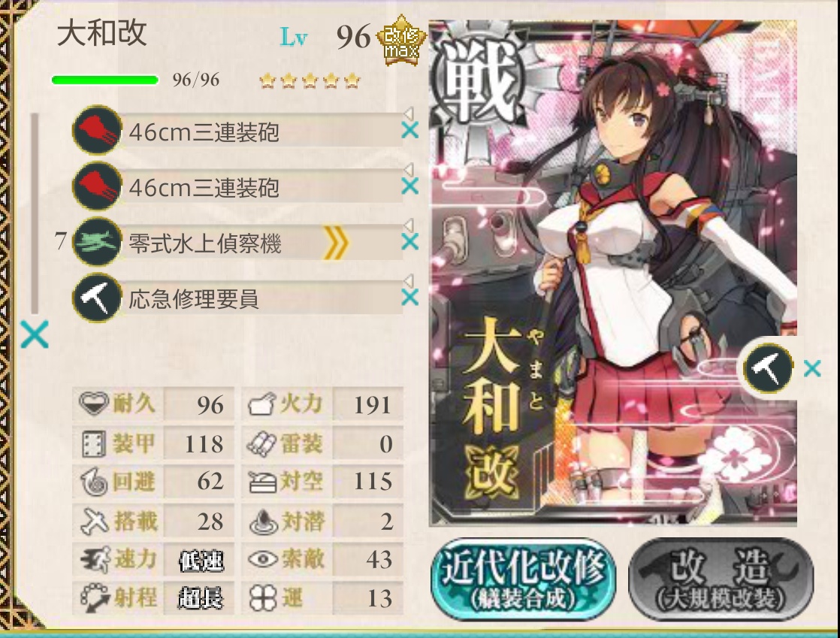Click the first 46cm三連装砲 red gun icon
This screenshot has width=840, height=638.
tap(98, 130)
